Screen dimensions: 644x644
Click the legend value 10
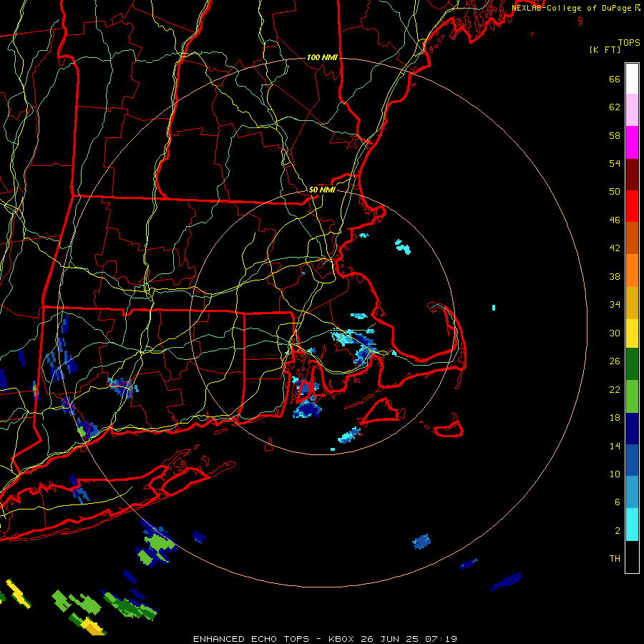coord(615,474)
